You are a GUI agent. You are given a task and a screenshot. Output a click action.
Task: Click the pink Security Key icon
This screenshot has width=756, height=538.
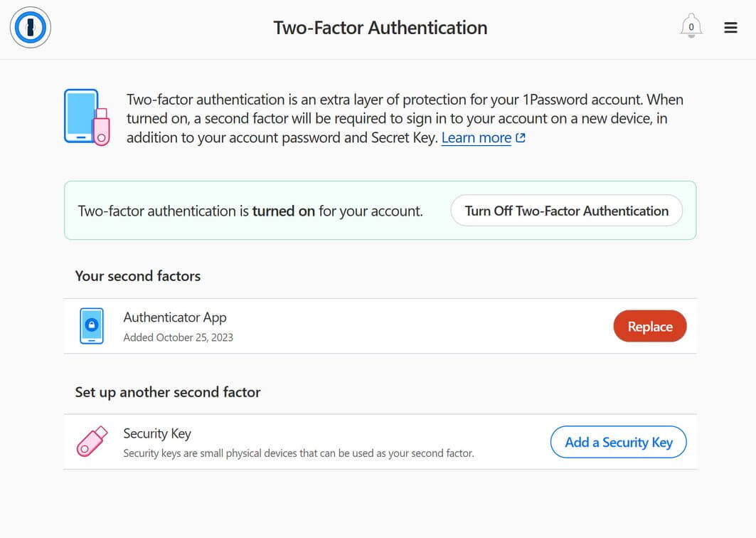tap(92, 441)
